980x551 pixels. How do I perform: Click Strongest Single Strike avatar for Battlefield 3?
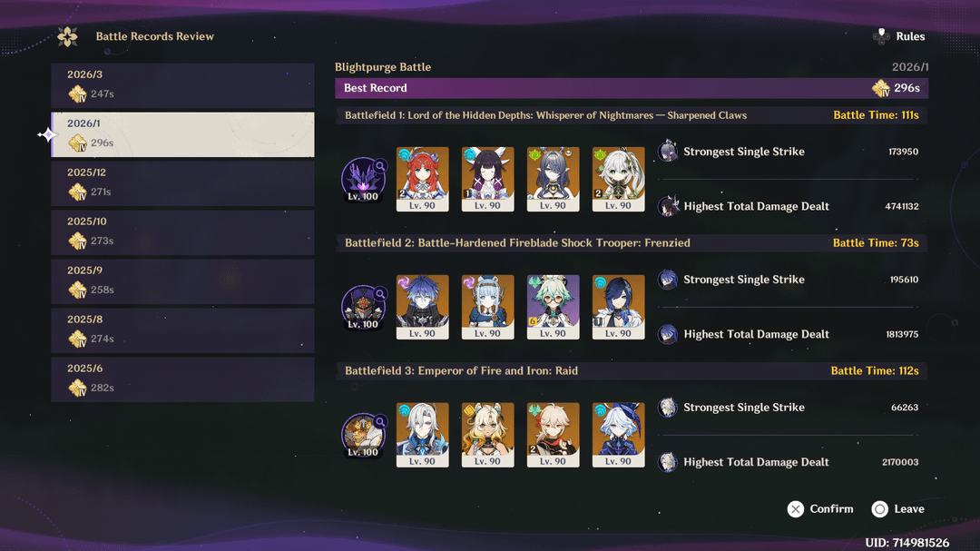(668, 408)
